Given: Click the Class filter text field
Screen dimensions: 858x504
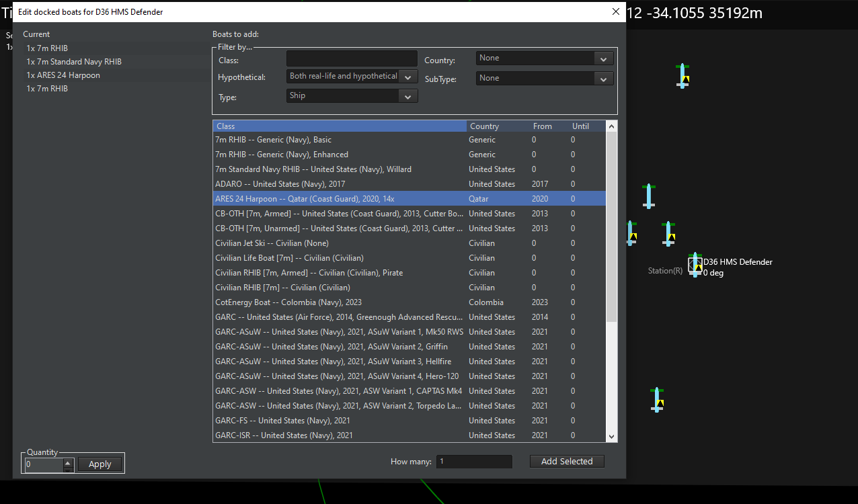Looking at the screenshot, I should pyautogui.click(x=352, y=58).
